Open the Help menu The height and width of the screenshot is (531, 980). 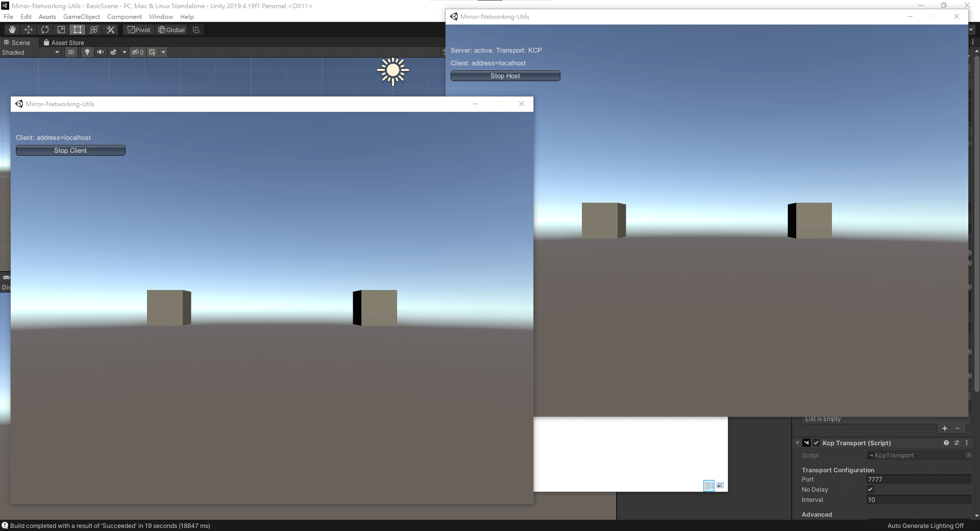coord(187,16)
